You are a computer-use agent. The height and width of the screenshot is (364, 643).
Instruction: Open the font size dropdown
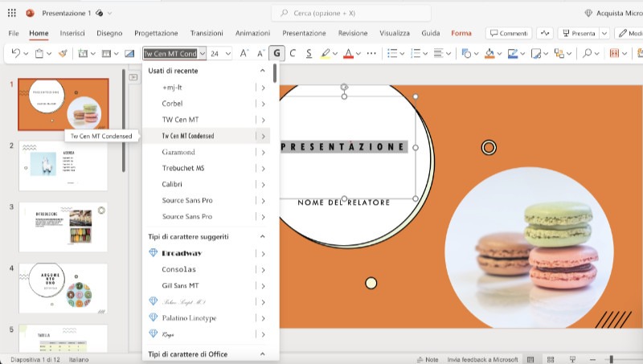pyautogui.click(x=227, y=53)
